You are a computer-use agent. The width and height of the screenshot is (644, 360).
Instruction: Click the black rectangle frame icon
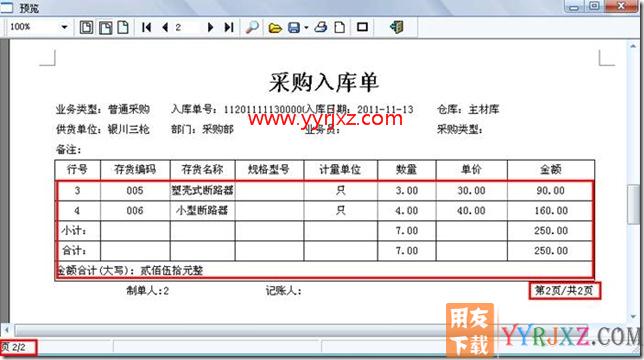tap(362, 28)
